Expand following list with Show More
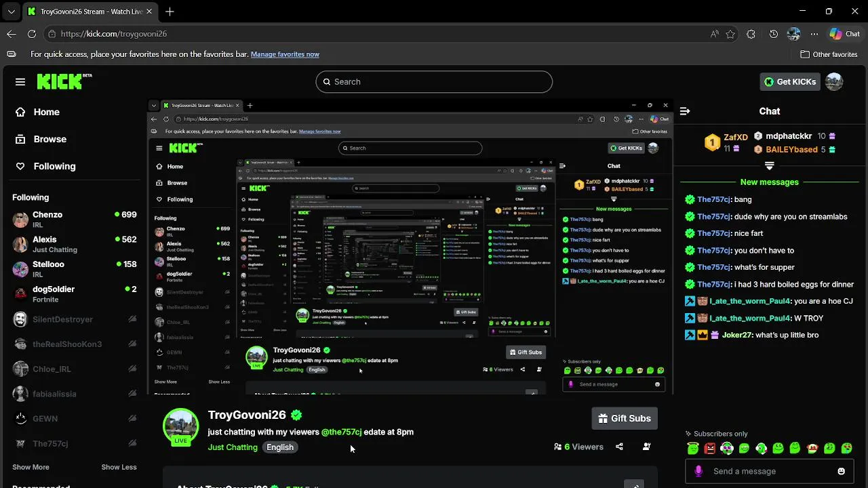 (31, 467)
